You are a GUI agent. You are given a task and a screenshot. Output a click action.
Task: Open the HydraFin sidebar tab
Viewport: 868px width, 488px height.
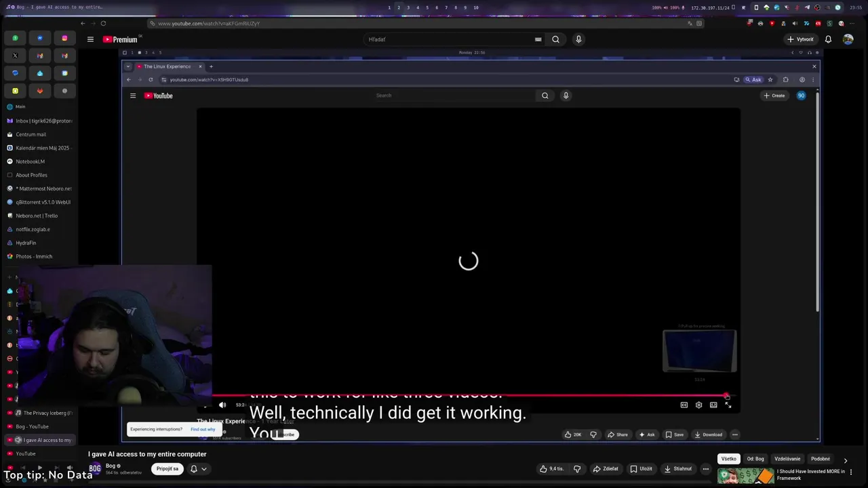(39, 243)
